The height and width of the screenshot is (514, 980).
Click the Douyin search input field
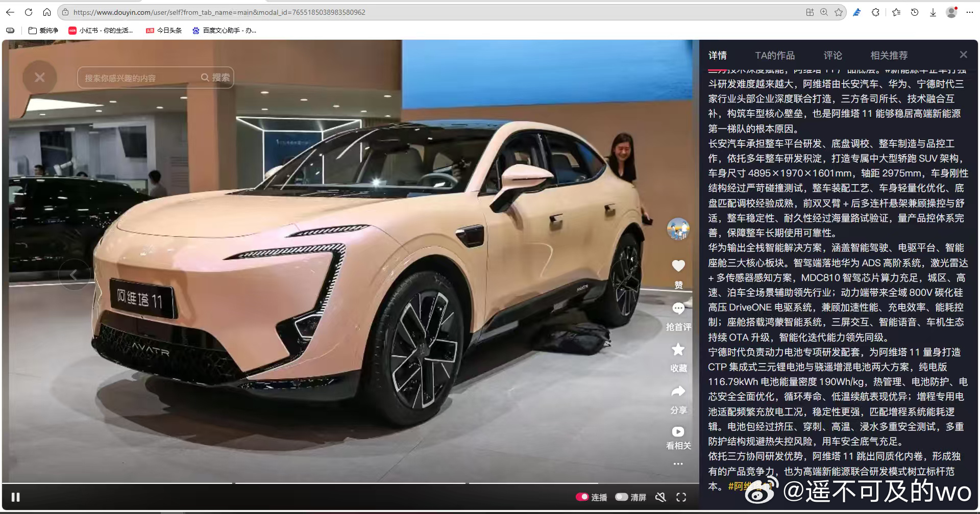pos(138,78)
